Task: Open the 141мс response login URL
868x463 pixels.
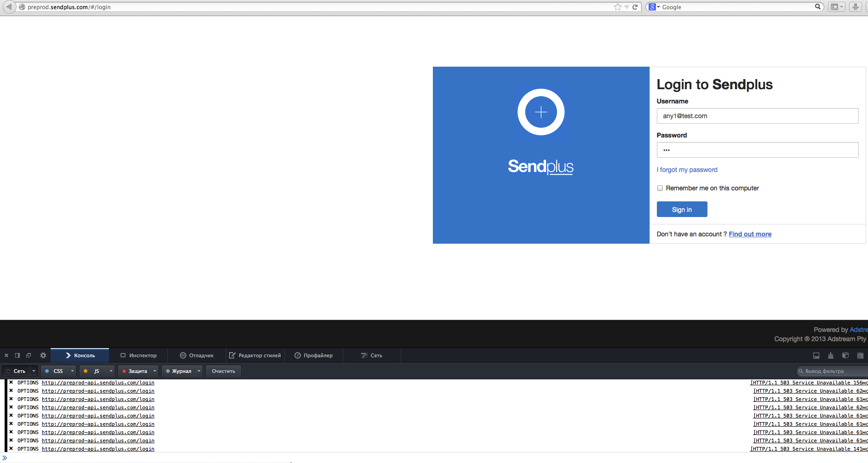Action: click(98, 449)
